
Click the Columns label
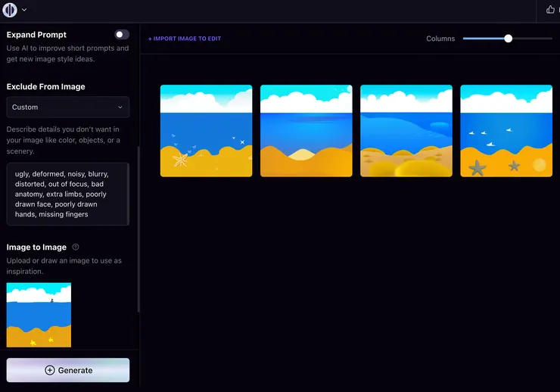[440, 39]
